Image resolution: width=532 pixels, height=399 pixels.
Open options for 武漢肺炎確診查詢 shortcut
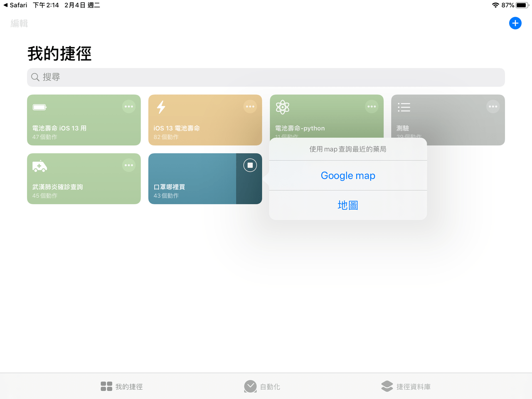(129, 165)
